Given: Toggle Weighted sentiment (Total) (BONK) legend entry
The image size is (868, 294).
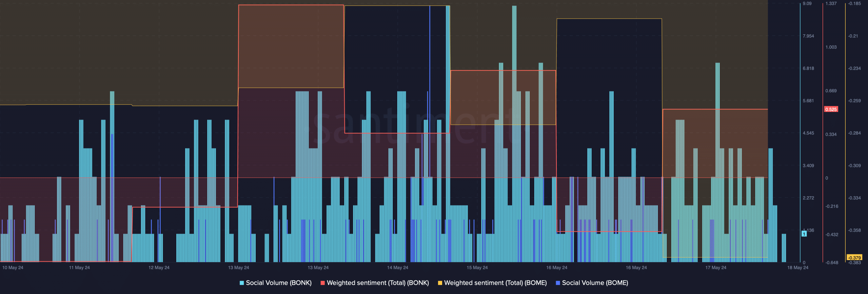Looking at the screenshot, I should tap(375, 283).
